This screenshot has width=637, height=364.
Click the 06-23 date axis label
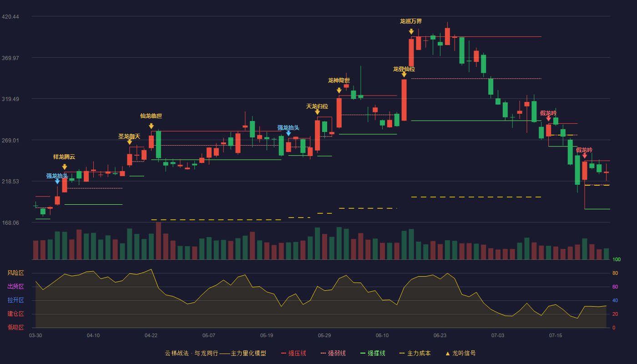click(x=440, y=335)
